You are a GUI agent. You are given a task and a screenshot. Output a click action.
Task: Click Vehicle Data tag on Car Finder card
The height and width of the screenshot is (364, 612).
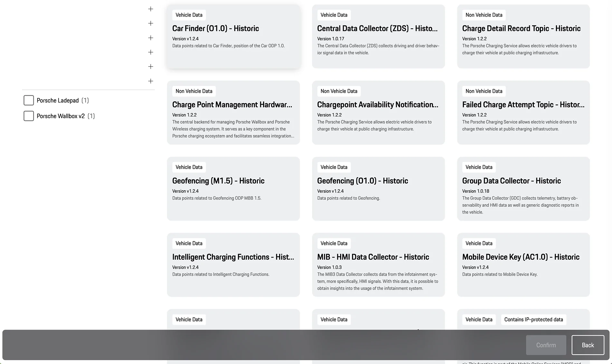pos(189,15)
